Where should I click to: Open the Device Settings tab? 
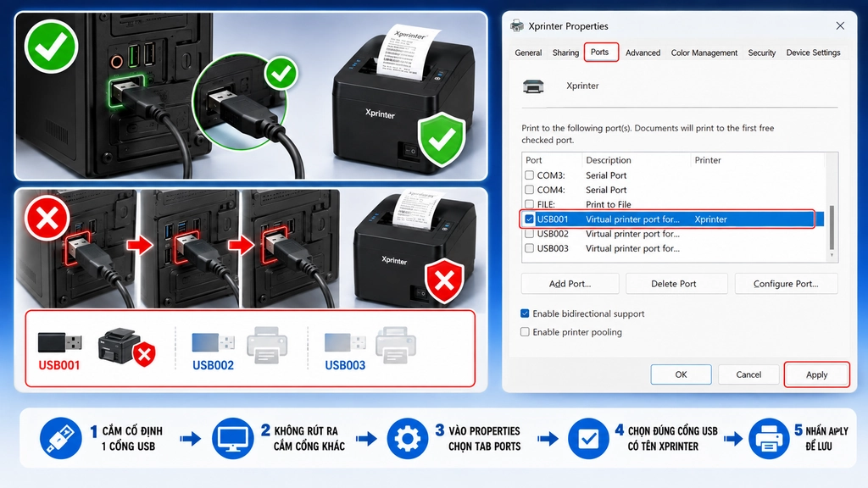tap(813, 53)
